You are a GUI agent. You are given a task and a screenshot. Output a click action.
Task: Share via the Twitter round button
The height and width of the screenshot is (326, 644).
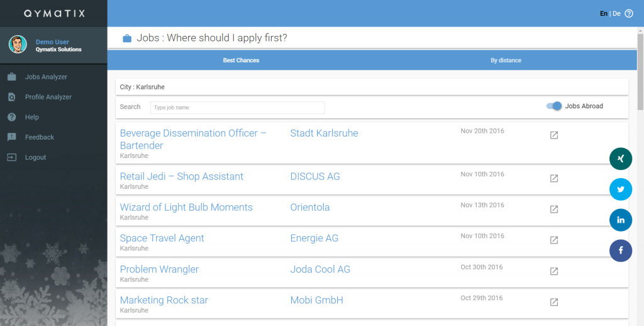pyautogui.click(x=621, y=189)
